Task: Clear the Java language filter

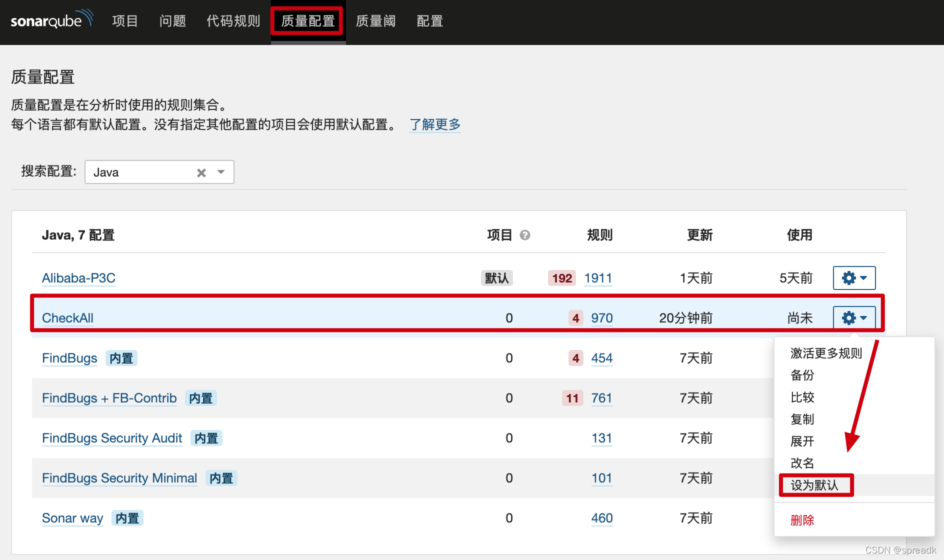Action: (x=201, y=172)
